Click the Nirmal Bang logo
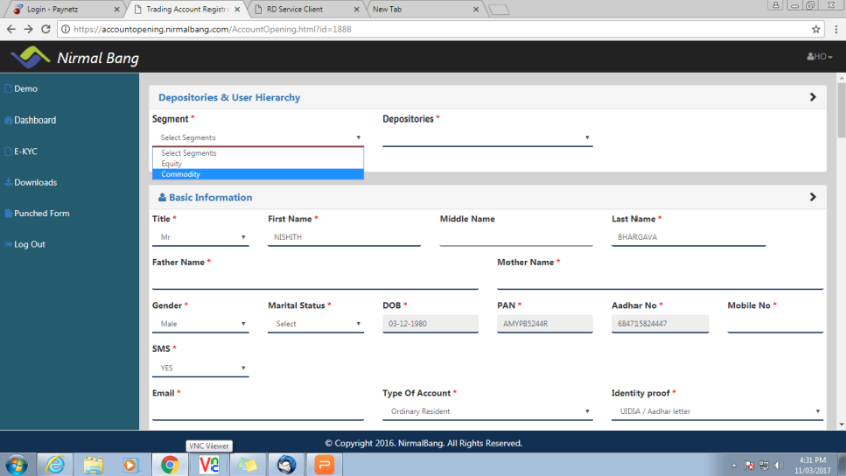The height and width of the screenshot is (476, 846). tap(74, 57)
